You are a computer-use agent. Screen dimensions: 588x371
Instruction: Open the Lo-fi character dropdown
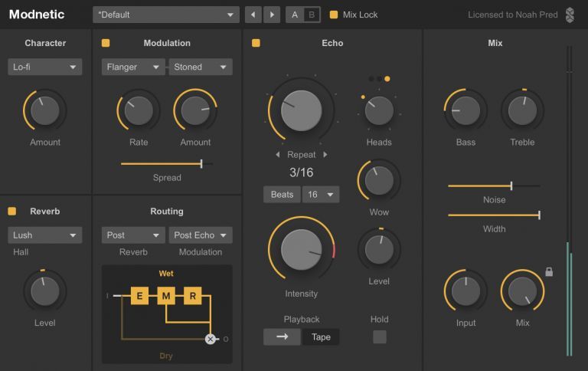coord(44,67)
